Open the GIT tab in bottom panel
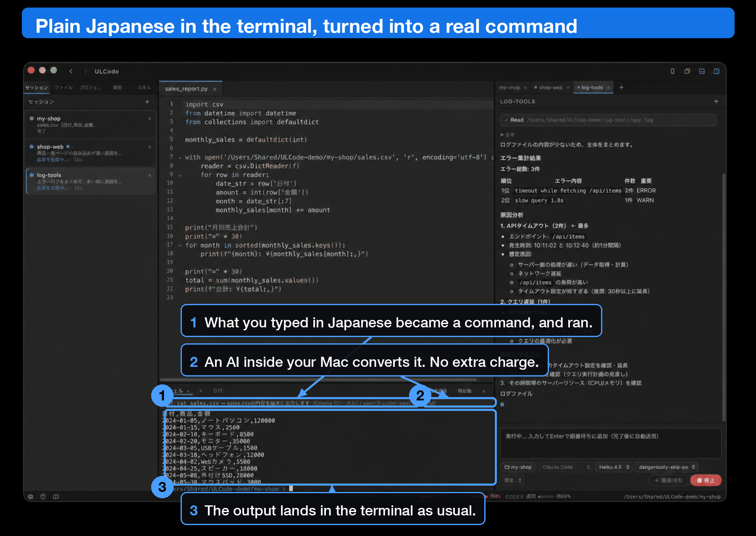756x536 pixels. click(218, 391)
